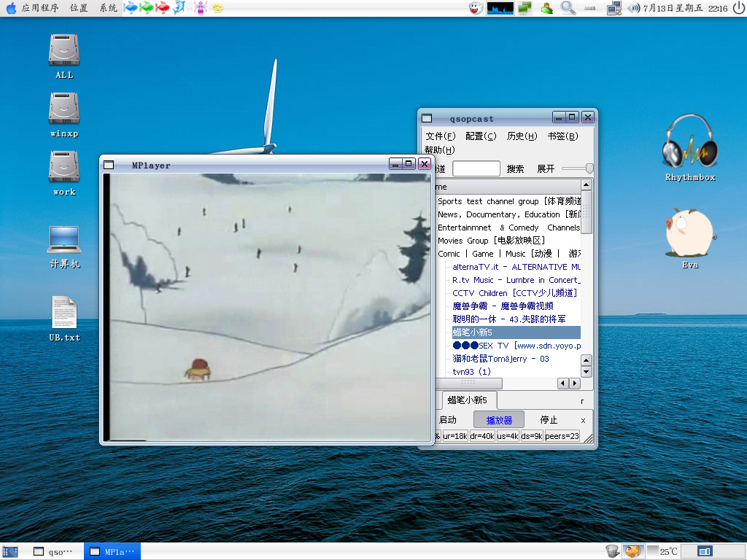Click the 搜索 search button
This screenshot has height=560, width=747.
point(515,169)
